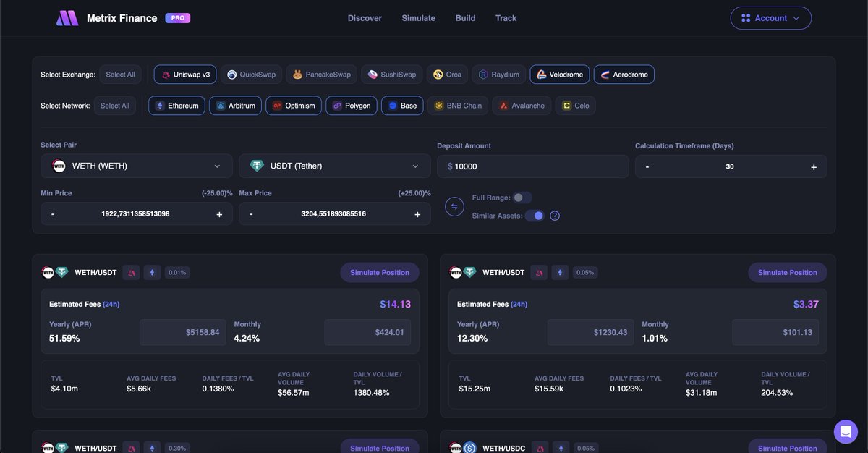
Task: Click the WETH/USDT 0.05% pair token icons
Action: [x=463, y=273]
